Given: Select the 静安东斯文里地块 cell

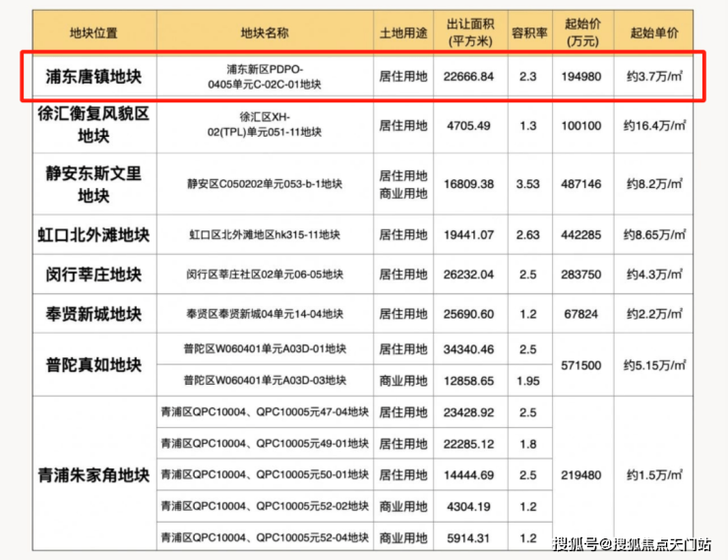Looking at the screenshot, I should pos(93,184).
